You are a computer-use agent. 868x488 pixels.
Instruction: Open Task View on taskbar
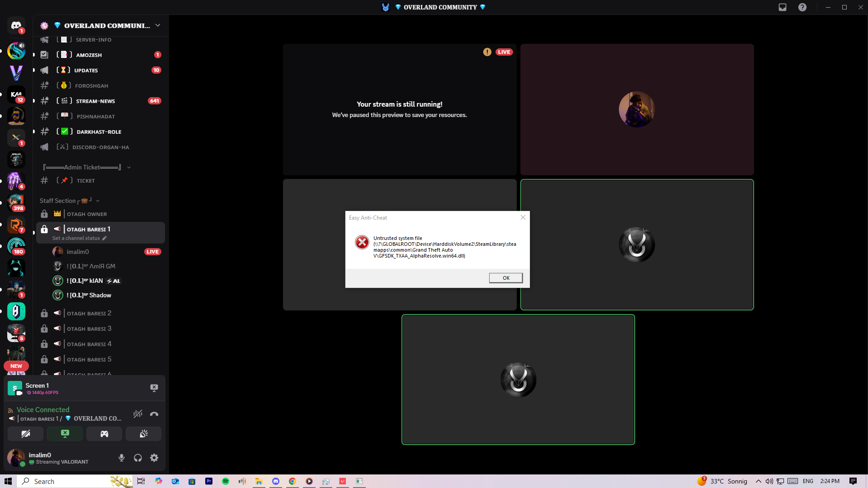tap(141, 481)
